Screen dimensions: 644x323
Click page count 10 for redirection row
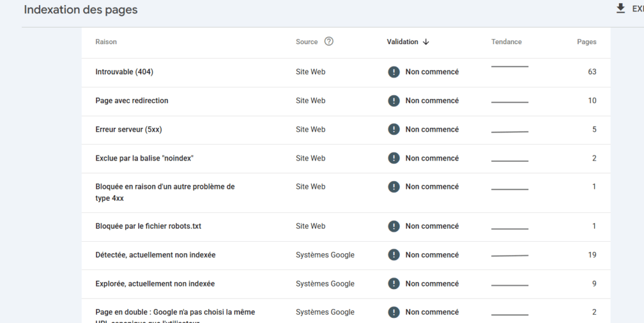pyautogui.click(x=592, y=101)
